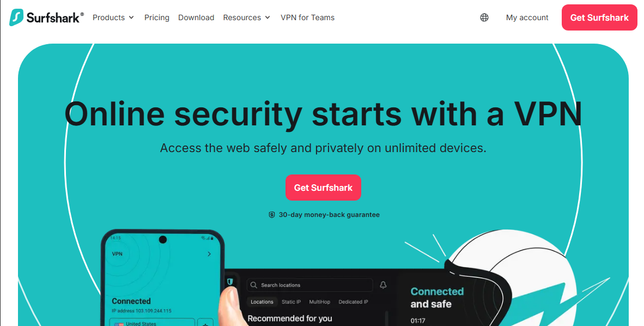Click the Surfshark logo icon
The height and width of the screenshot is (326, 644).
[16, 17]
